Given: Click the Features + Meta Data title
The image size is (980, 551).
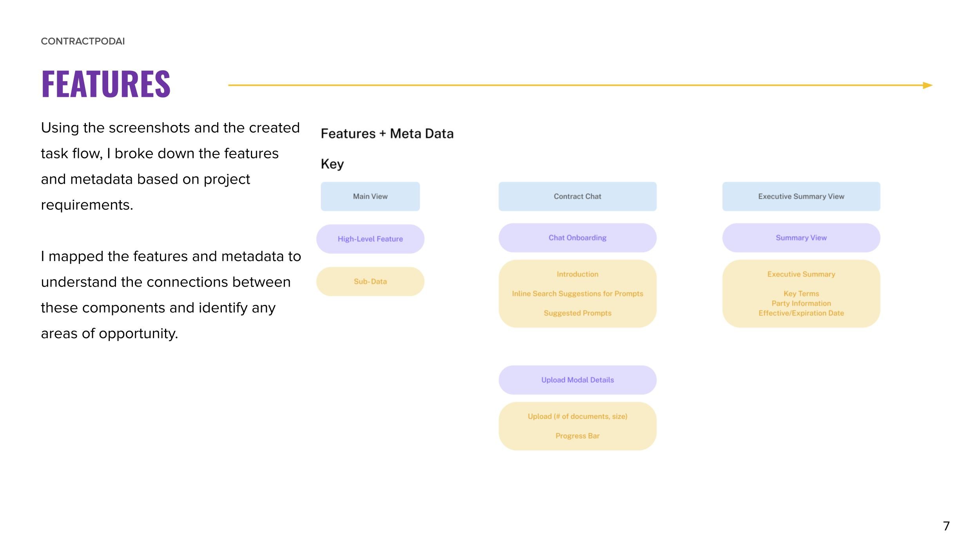Looking at the screenshot, I should click(387, 134).
